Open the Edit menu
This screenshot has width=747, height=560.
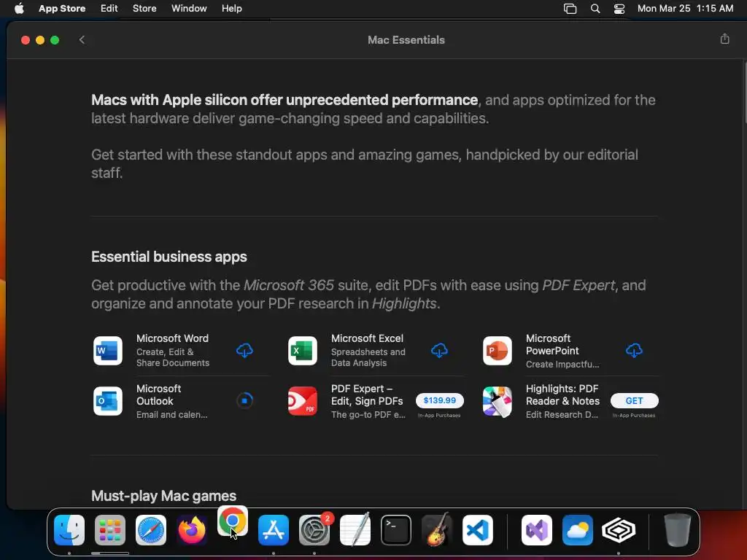coord(109,8)
